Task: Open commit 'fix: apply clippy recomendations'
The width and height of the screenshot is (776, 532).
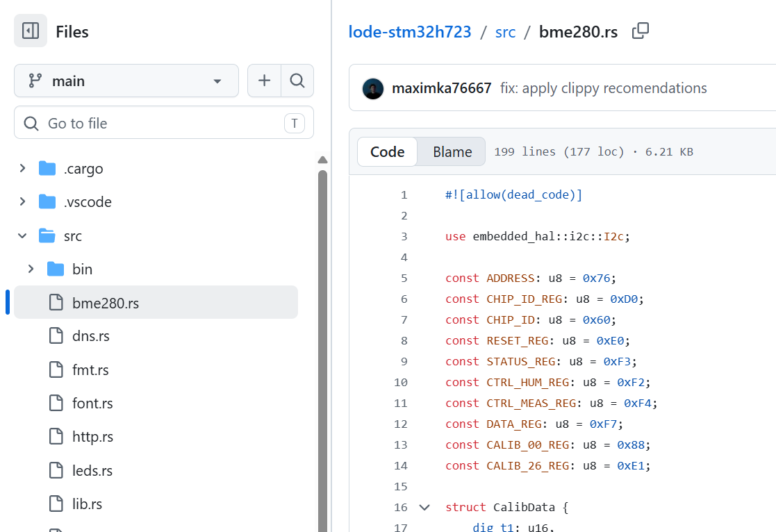Action: click(603, 88)
